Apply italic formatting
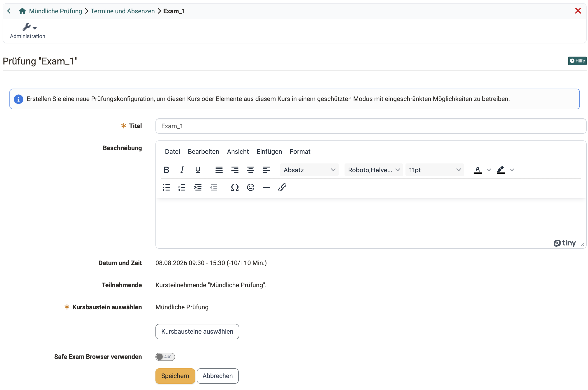588x390 pixels. (x=182, y=170)
